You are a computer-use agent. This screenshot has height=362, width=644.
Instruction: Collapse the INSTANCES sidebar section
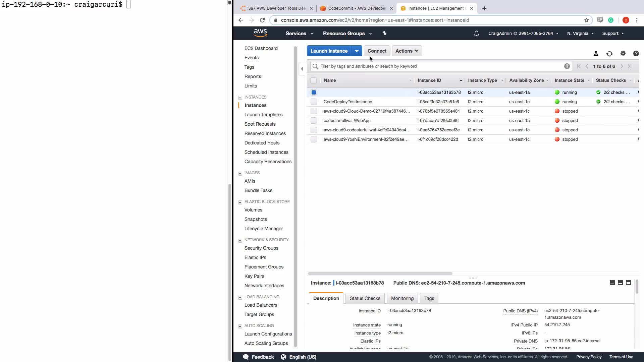(240, 98)
